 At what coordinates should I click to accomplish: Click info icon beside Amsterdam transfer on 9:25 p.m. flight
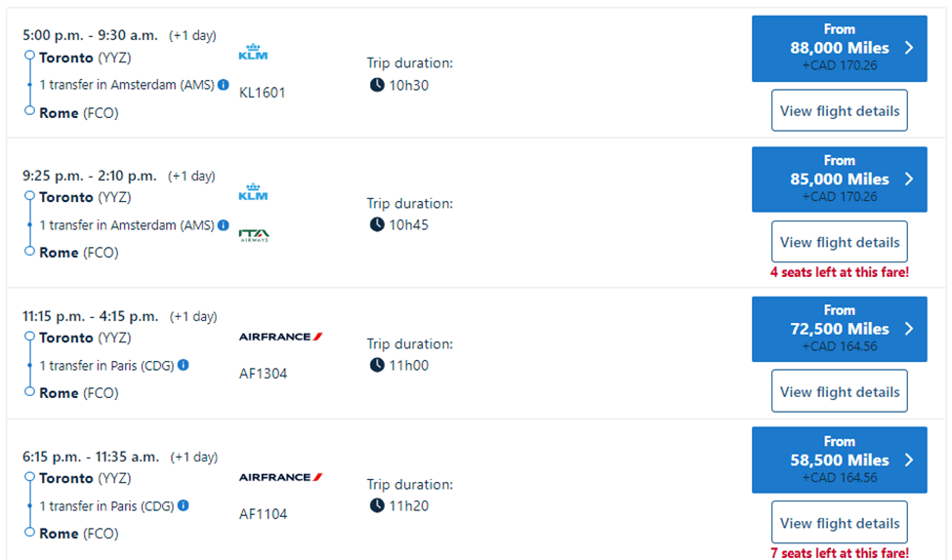point(223,225)
